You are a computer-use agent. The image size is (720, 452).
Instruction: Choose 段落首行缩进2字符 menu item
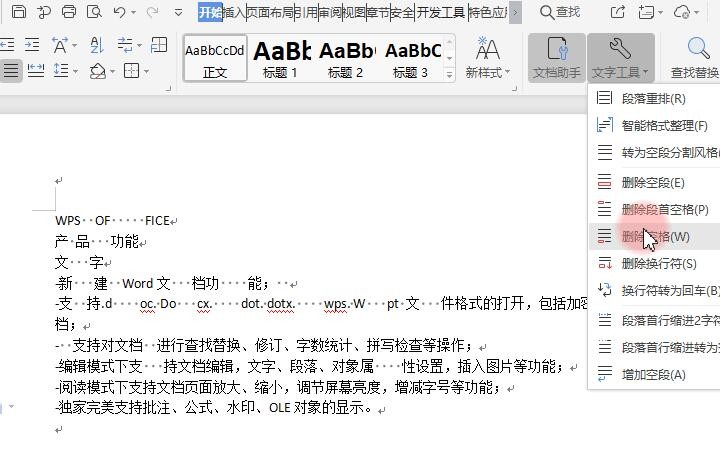[x=654, y=320]
